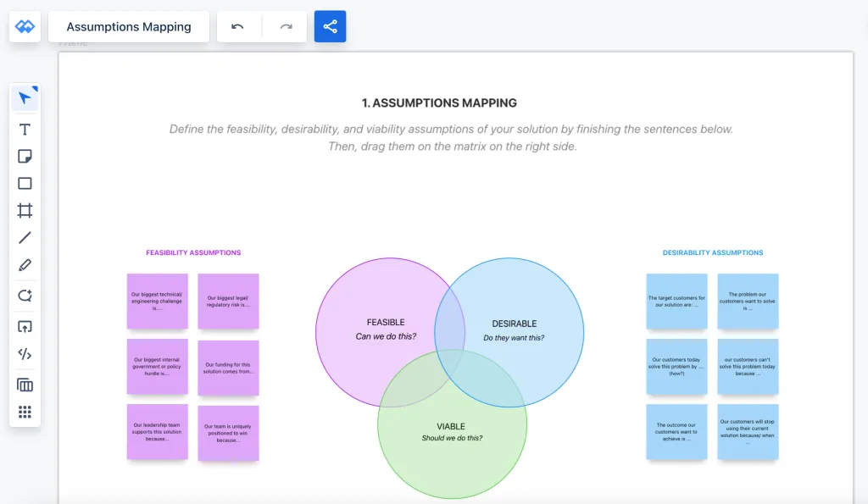
Task: Edit the board title Assumptions Mapping
Action: 128,26
